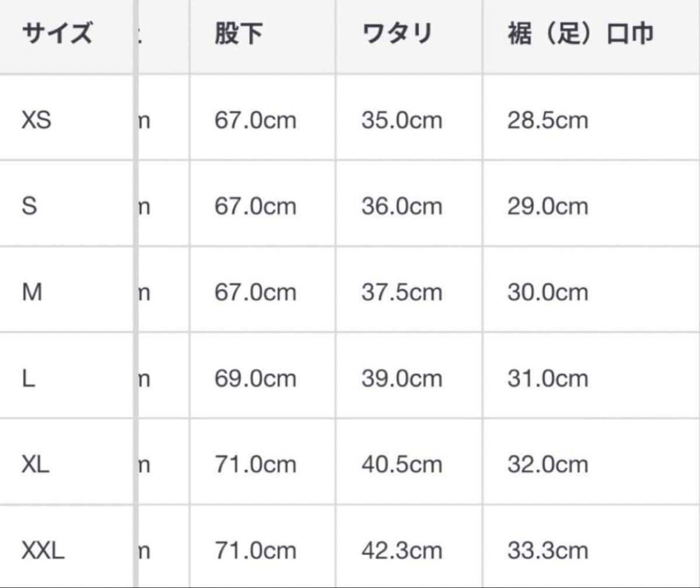The image size is (700, 588).
Task: Select the 31.0cm value in L row
Action: [x=548, y=379]
